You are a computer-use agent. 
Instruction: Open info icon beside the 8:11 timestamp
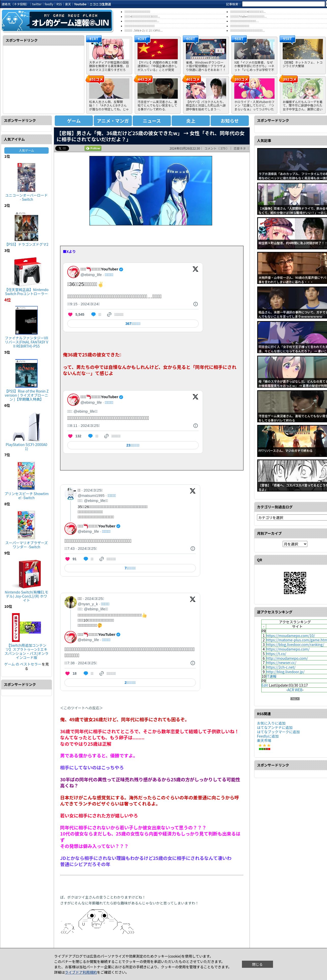(x=195, y=426)
